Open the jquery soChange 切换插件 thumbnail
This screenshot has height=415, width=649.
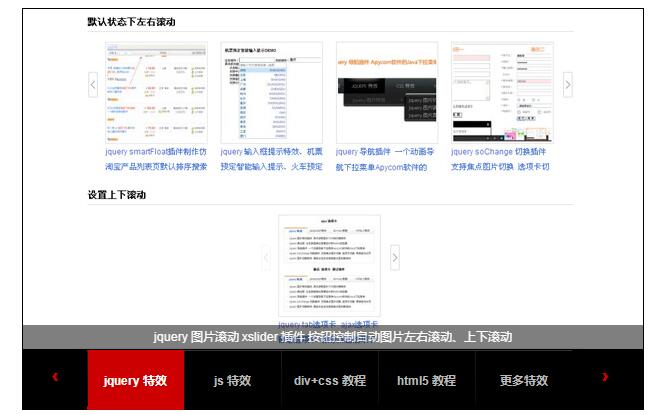coord(502,93)
